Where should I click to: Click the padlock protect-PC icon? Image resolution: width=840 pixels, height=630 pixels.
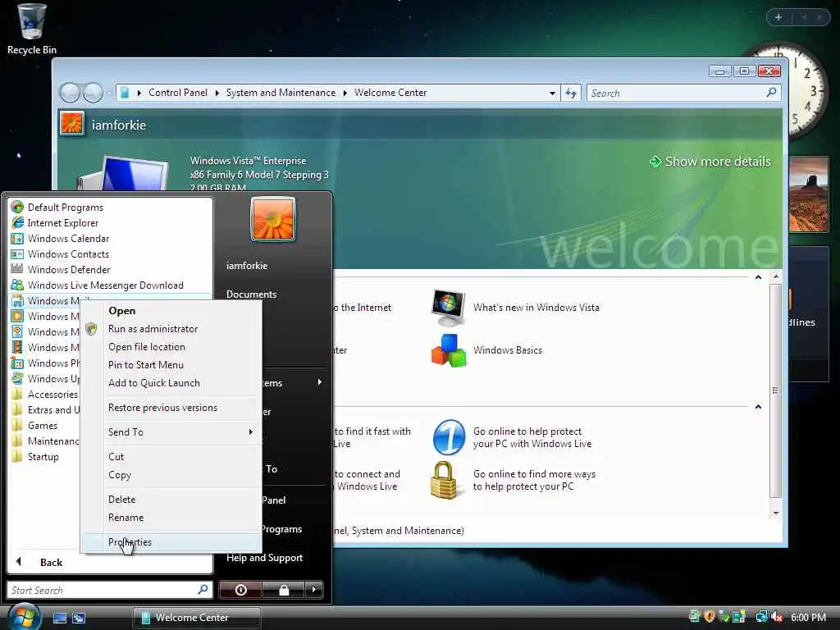(x=444, y=480)
